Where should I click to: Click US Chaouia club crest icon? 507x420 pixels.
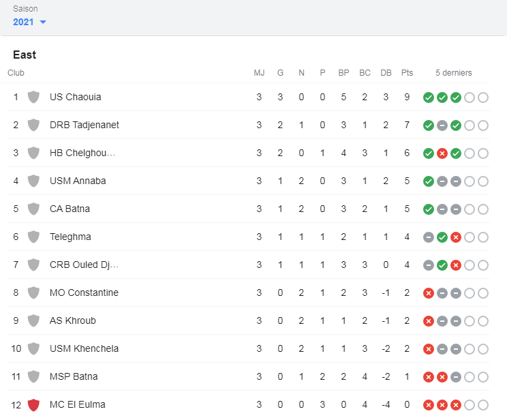pos(33,97)
